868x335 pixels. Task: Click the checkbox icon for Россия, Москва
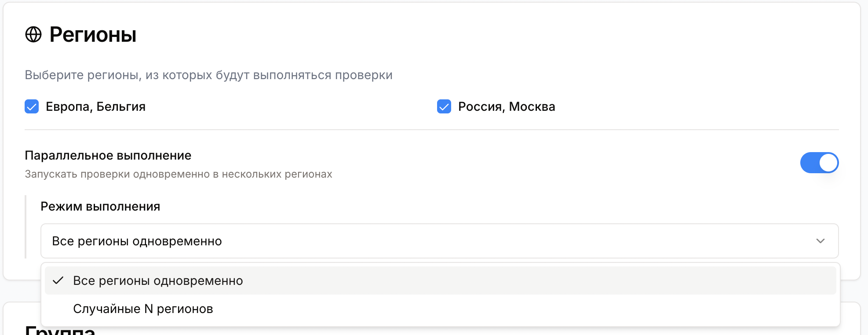pos(445,106)
